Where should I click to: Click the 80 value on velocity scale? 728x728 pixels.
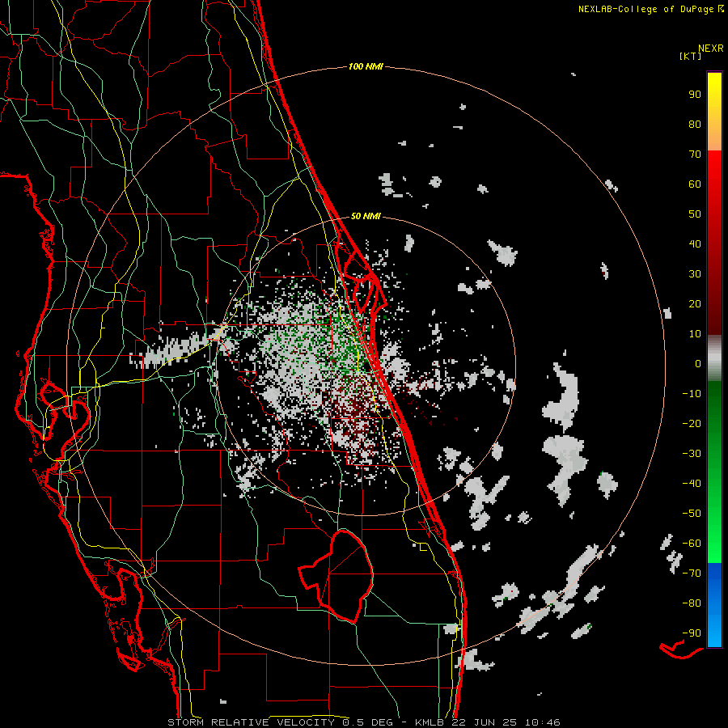point(695,124)
